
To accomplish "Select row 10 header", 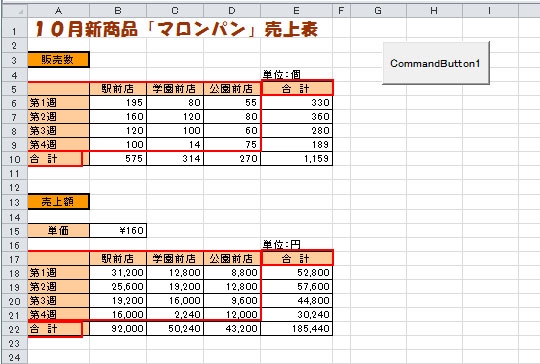I will point(14,159).
